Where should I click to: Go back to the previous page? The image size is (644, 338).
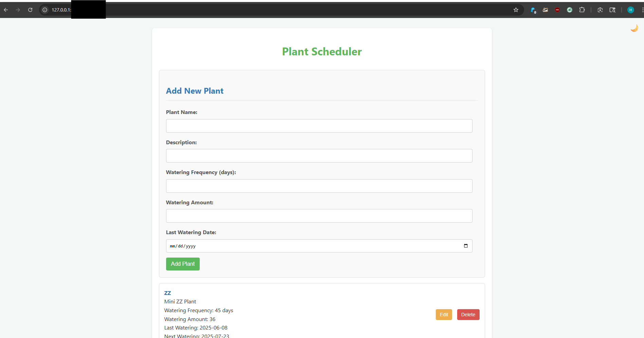[x=6, y=10]
